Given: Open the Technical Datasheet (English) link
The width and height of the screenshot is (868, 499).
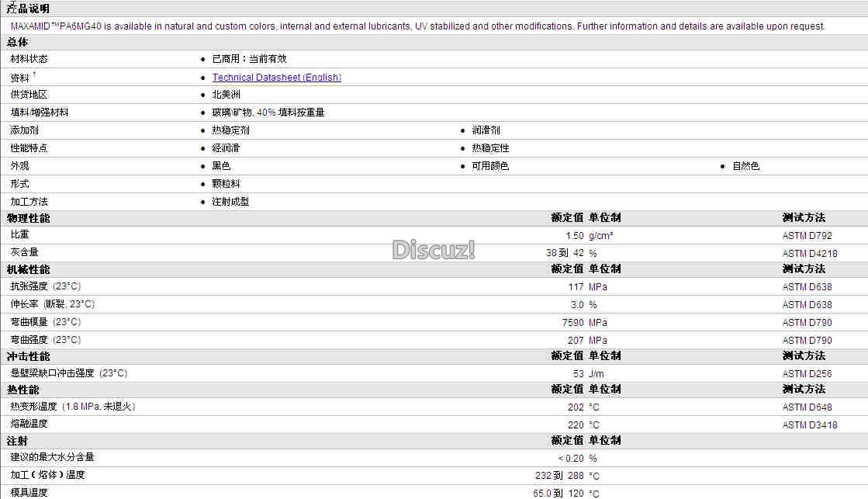Looking at the screenshot, I should click(x=277, y=78).
